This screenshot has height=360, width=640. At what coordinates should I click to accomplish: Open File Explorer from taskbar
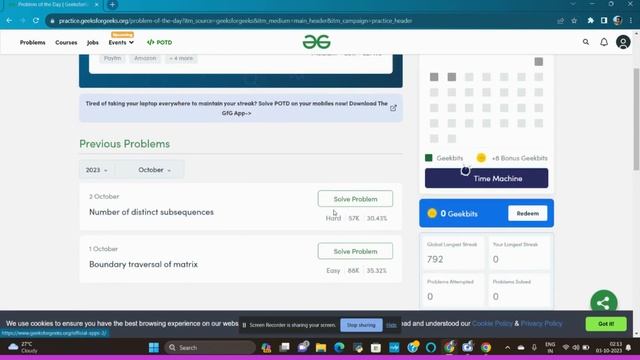(321, 347)
